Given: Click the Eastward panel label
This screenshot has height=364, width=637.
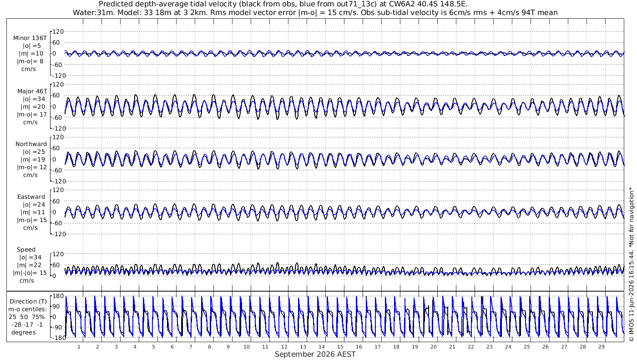Looking at the screenshot, I should click(31, 197).
